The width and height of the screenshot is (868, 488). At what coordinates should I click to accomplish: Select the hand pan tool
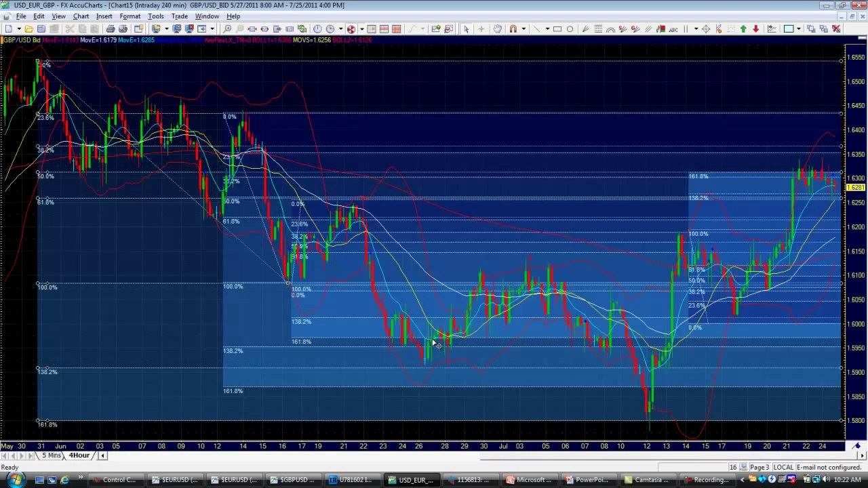tap(498, 28)
